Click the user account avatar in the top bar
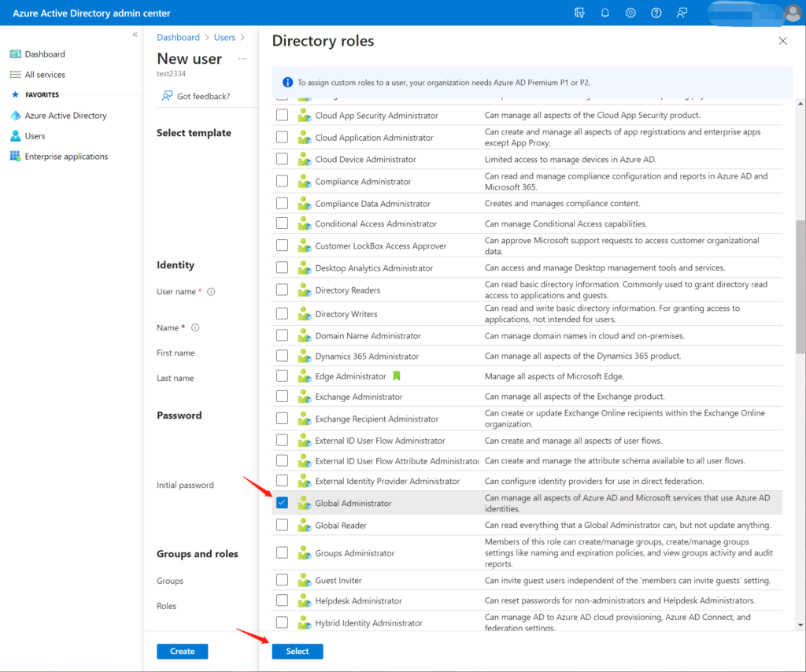Screen dimensions: 806x672 pos(793,13)
